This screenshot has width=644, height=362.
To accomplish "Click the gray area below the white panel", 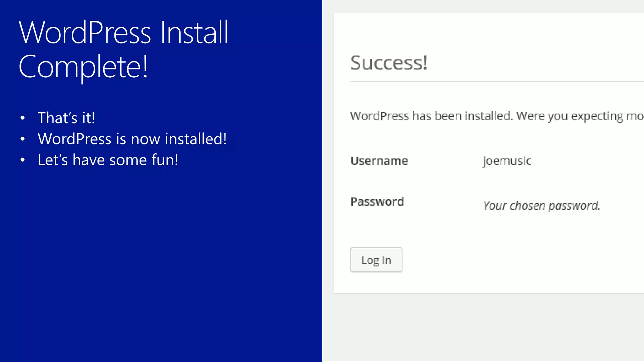I will click(x=483, y=327).
